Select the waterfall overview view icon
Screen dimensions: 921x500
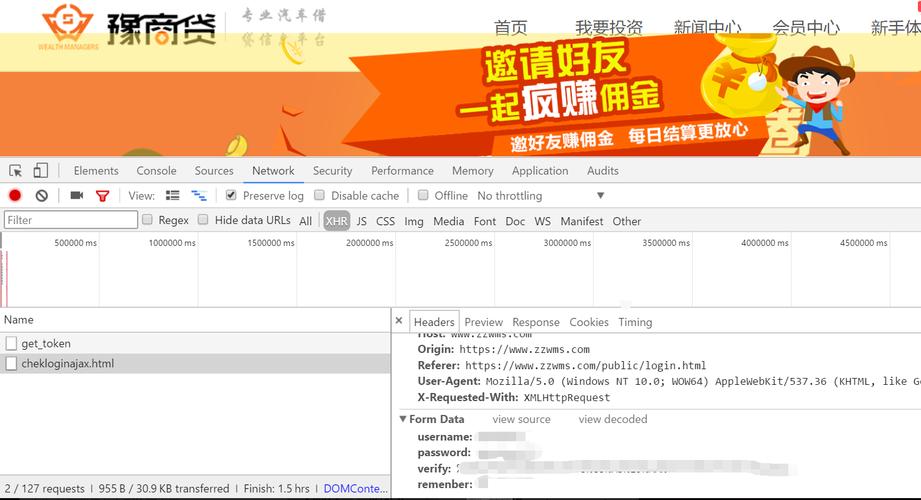[199, 196]
